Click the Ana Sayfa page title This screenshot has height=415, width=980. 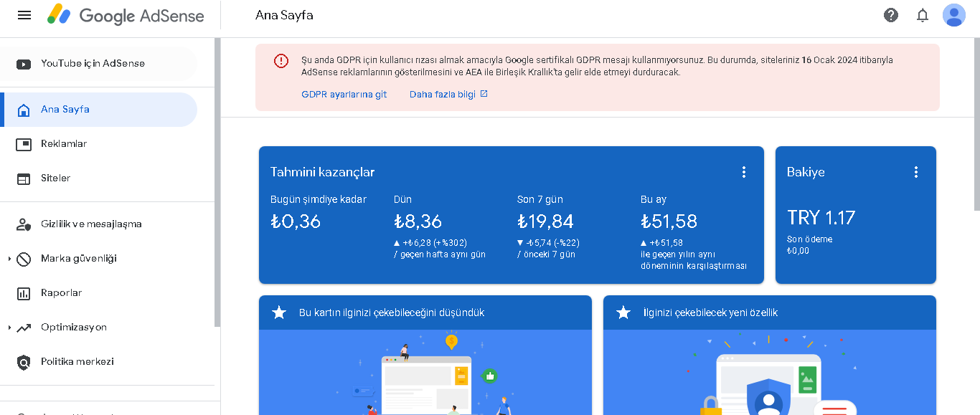click(284, 15)
